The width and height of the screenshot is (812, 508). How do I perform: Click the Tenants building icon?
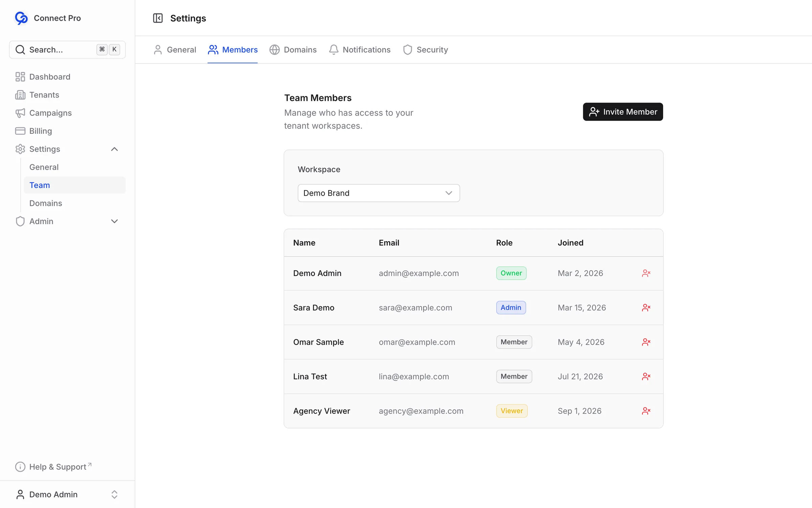(x=20, y=95)
